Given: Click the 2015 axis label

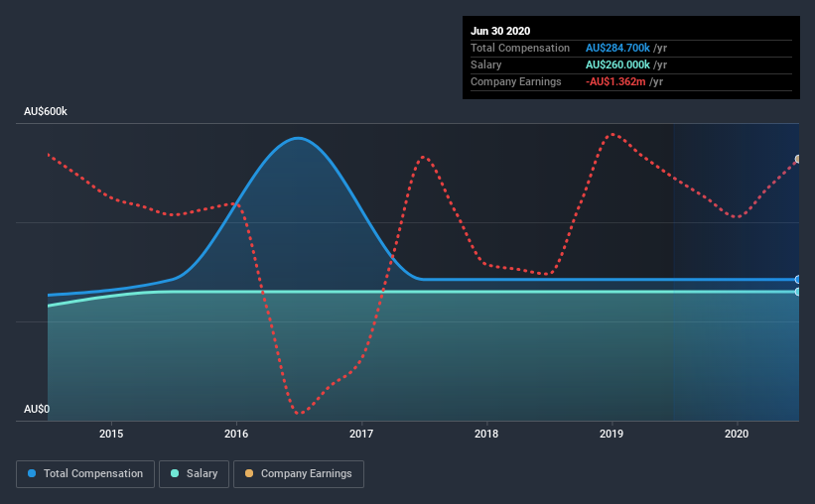Looking at the screenshot, I should pyautogui.click(x=111, y=434).
